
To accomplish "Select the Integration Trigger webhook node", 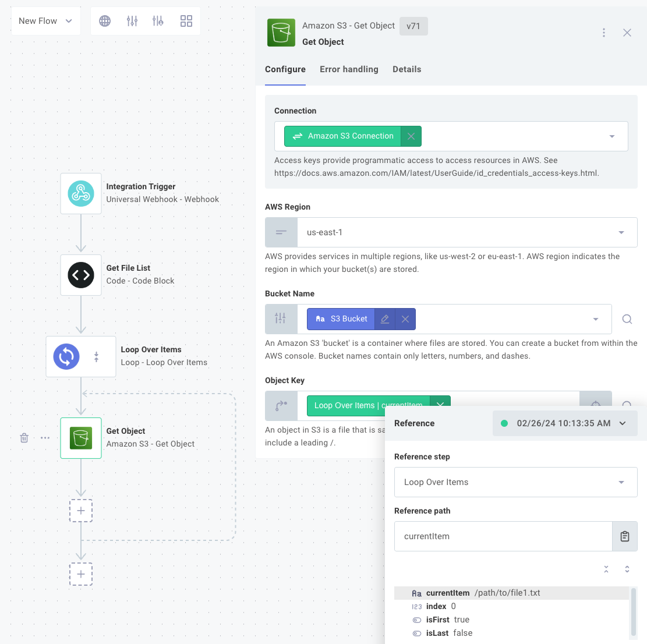I will 81,193.
